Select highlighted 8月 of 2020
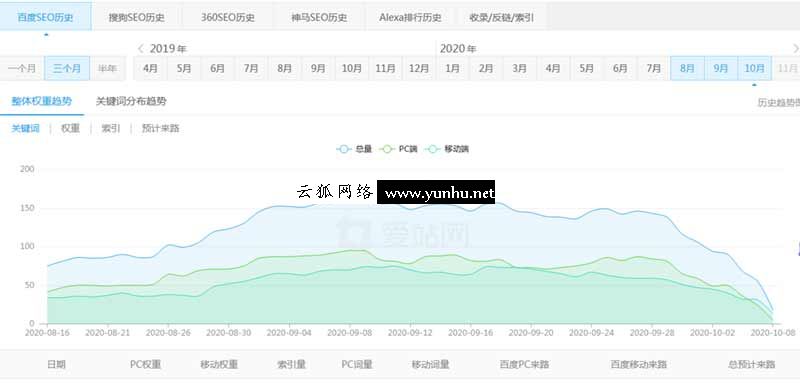This screenshot has height=388, width=800. pyautogui.click(x=687, y=68)
